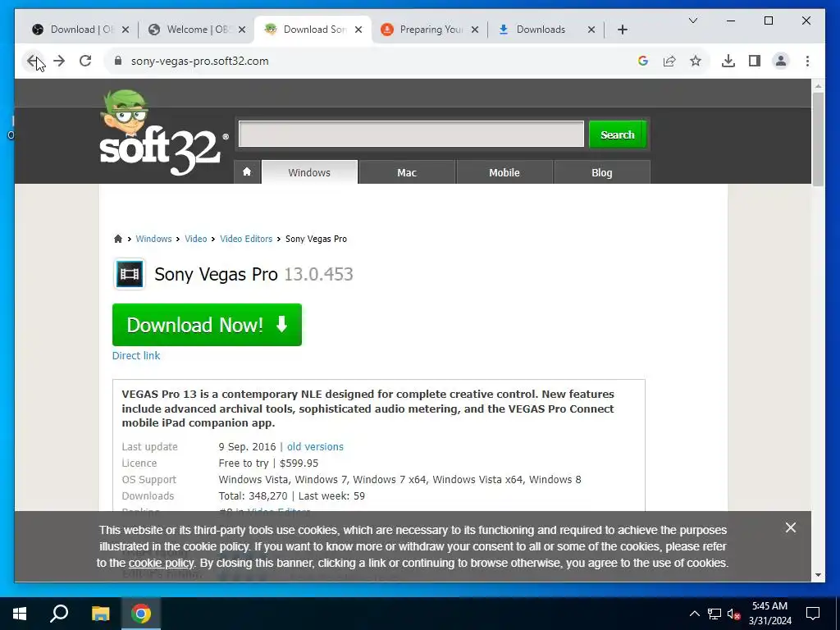This screenshot has width=840, height=630.
Task: Open the Direct link
Action: click(x=136, y=356)
